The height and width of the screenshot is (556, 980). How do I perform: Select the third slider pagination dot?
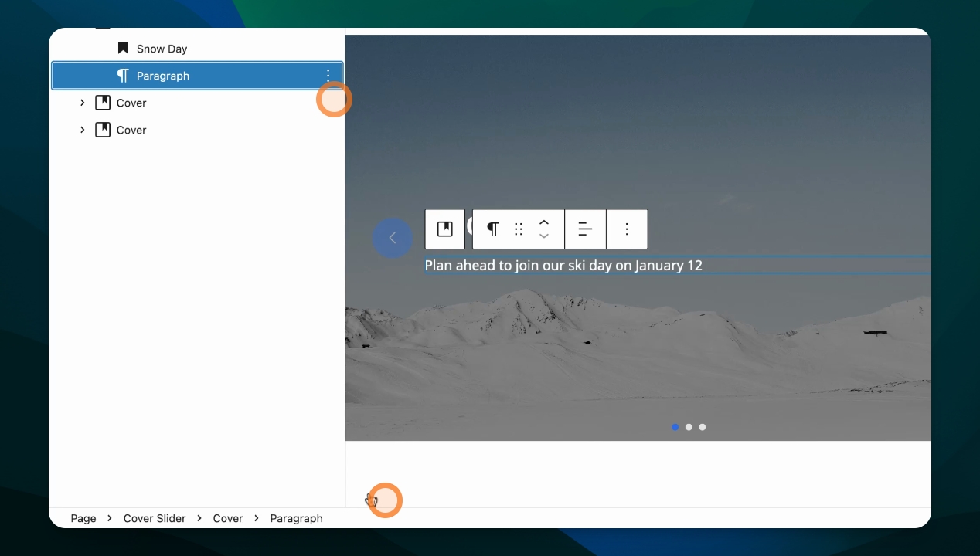[x=703, y=427]
